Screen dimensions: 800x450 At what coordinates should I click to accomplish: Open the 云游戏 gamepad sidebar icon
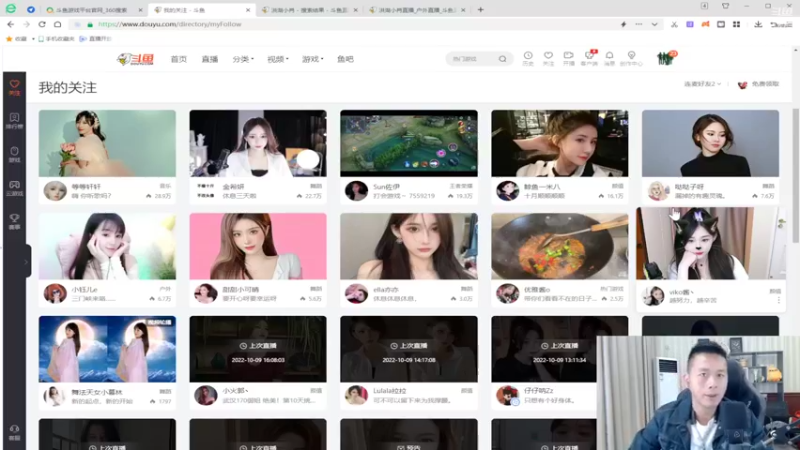(x=14, y=188)
